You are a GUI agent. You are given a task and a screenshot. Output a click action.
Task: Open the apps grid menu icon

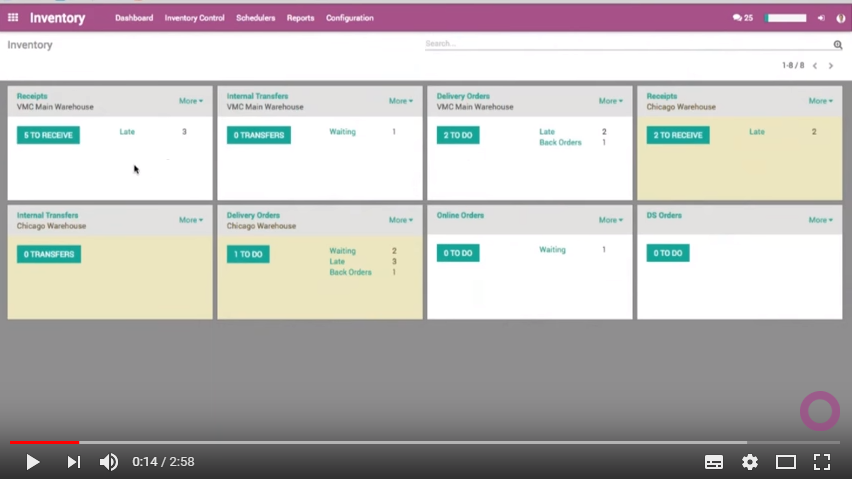(x=13, y=18)
